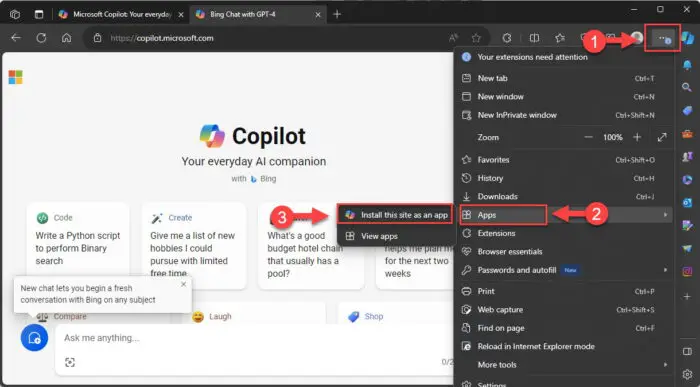Choose New window in the menu
The width and height of the screenshot is (700, 387).
tap(564, 96)
